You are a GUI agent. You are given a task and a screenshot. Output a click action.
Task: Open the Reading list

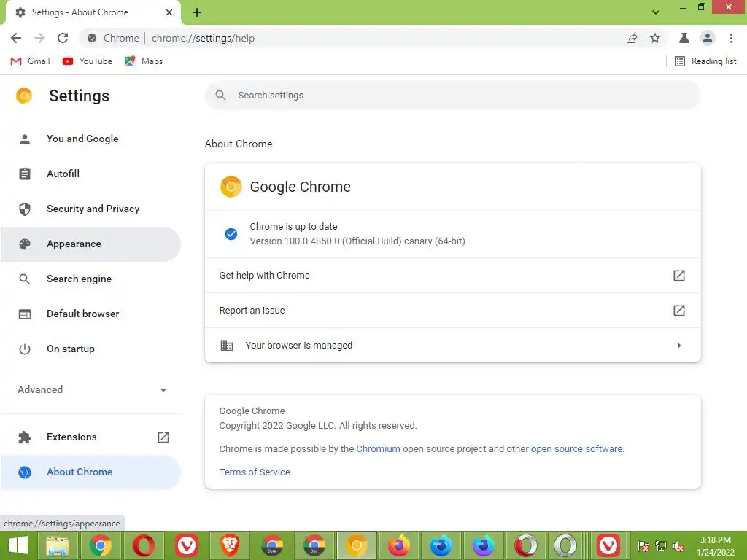click(705, 61)
